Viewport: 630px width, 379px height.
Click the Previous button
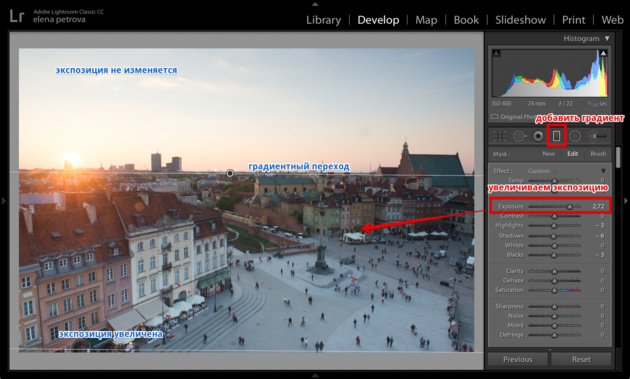[x=518, y=359]
